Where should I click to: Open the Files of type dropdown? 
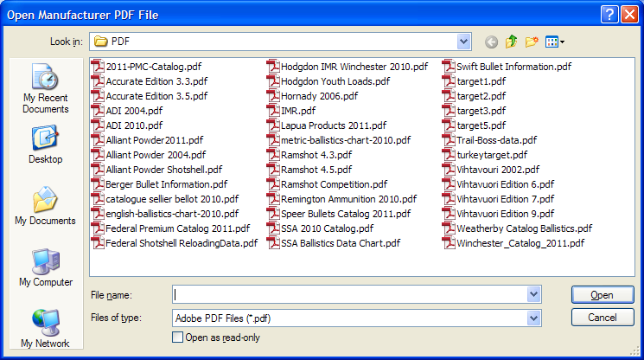pyautogui.click(x=534, y=318)
